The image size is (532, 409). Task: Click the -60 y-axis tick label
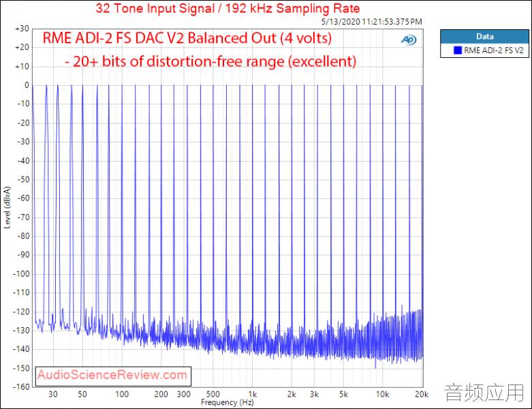[23, 198]
